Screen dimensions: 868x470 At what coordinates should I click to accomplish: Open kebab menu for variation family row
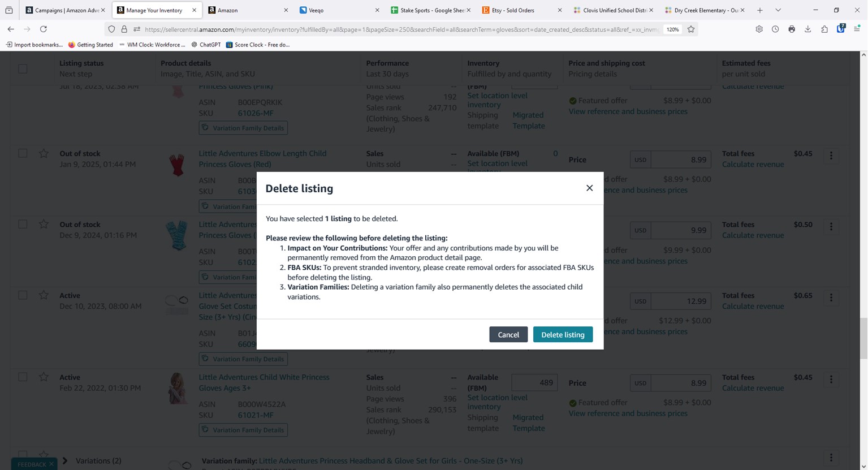(831, 457)
